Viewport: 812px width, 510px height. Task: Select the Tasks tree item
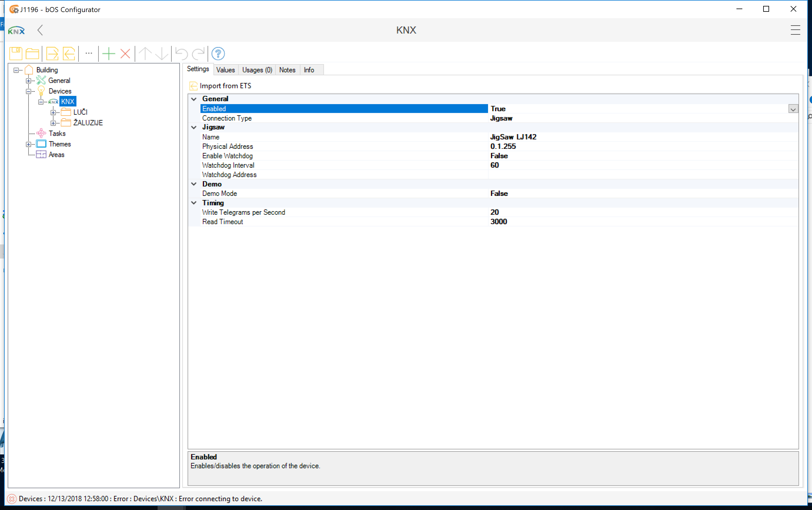[57, 134]
